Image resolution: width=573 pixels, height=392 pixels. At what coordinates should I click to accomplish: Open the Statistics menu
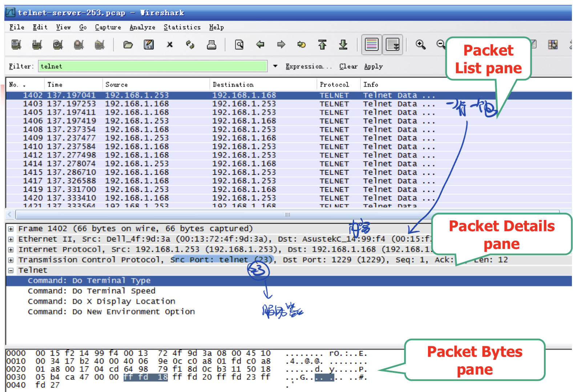pos(182,27)
